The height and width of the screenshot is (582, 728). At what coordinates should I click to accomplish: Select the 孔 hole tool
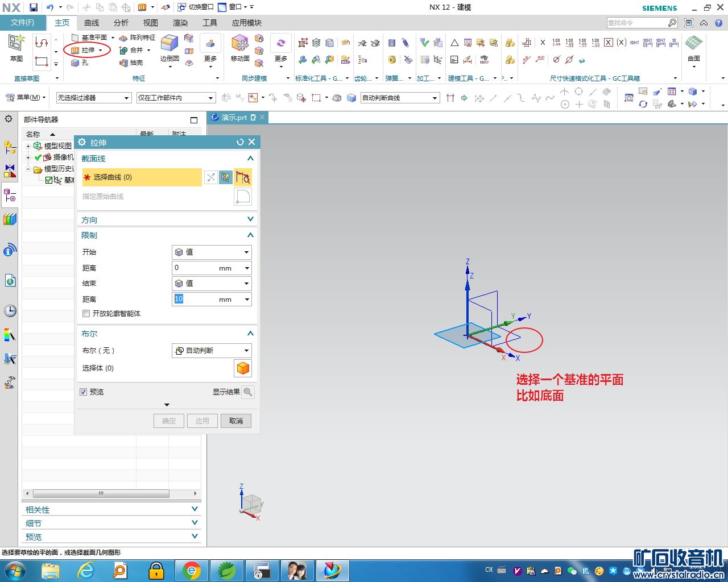(80, 63)
